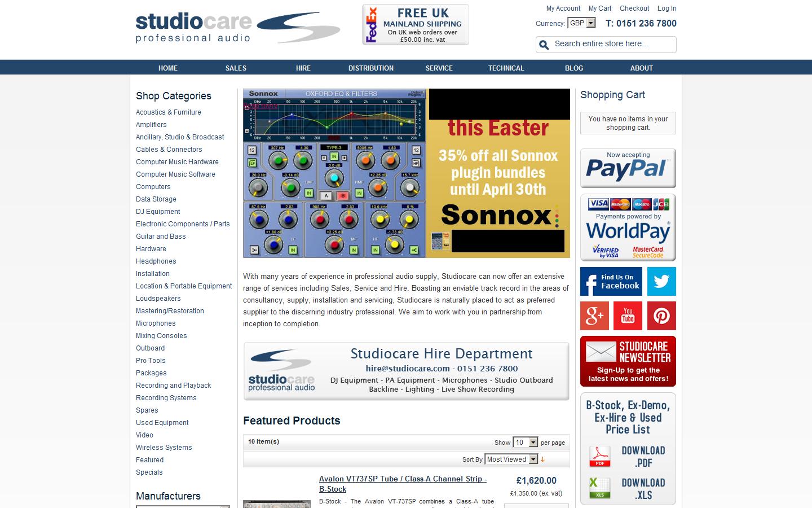Download the price list PDF icon
812x508 pixels.
click(601, 456)
